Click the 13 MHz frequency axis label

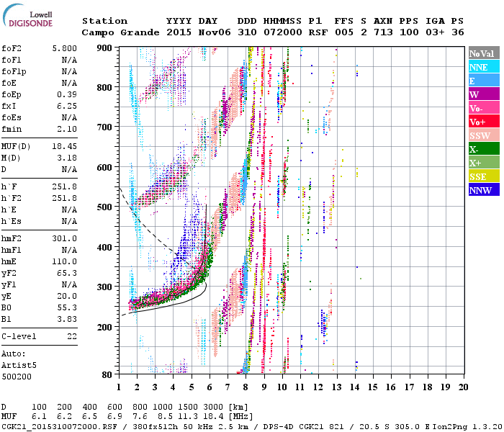click(336, 387)
